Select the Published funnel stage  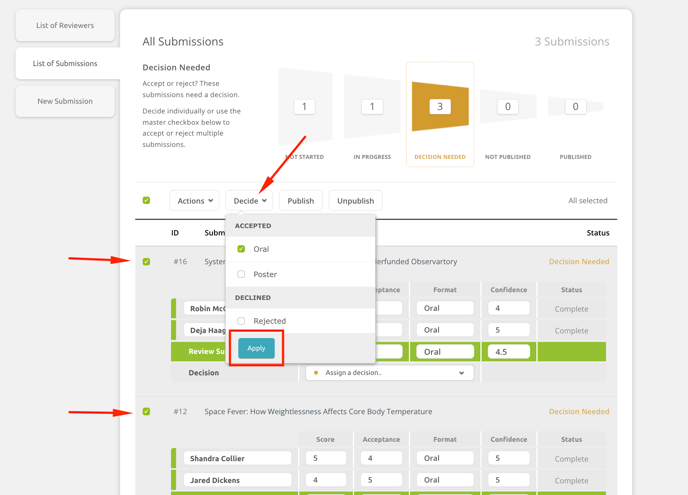(575, 107)
